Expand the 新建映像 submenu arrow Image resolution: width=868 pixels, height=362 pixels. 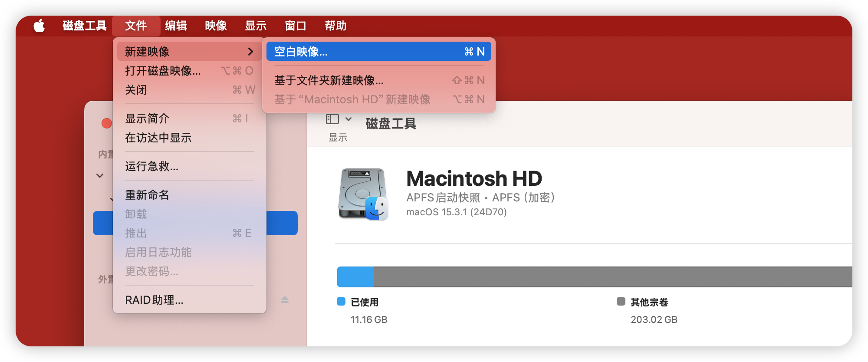pos(250,52)
